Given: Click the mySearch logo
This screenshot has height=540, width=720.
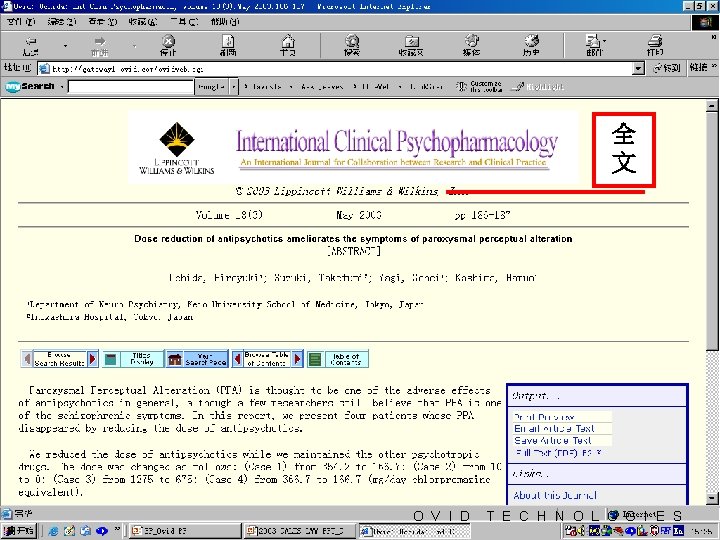Looking at the screenshot, I should coord(30,86).
